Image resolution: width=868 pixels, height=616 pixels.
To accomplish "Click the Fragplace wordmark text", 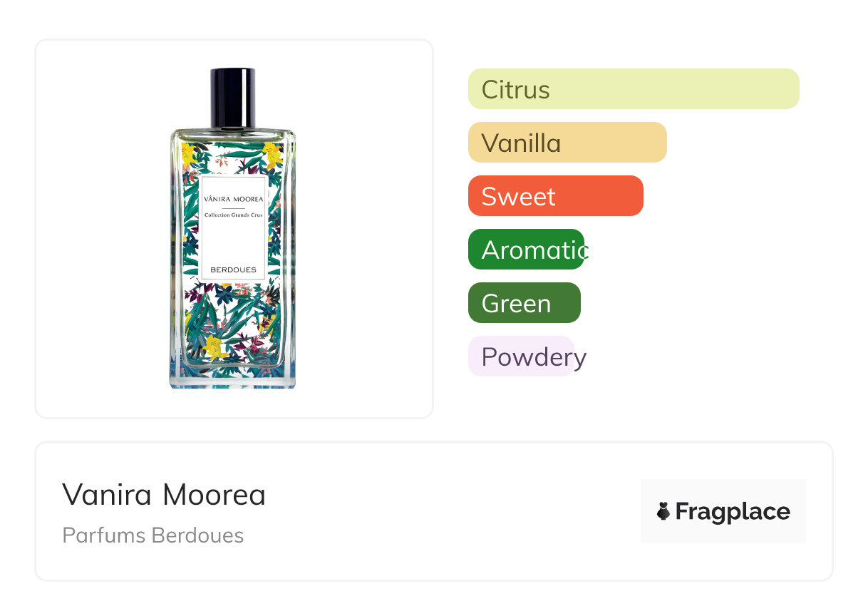I will coord(733,512).
